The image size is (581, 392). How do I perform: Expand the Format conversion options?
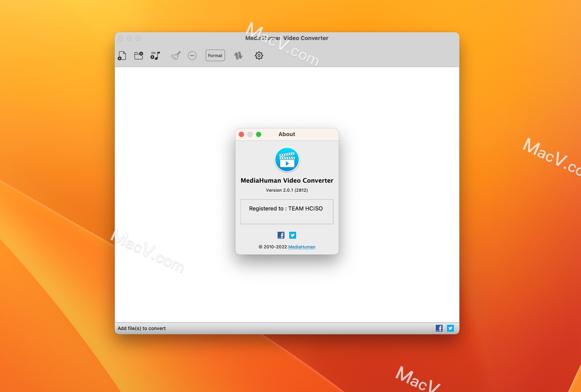pos(215,55)
